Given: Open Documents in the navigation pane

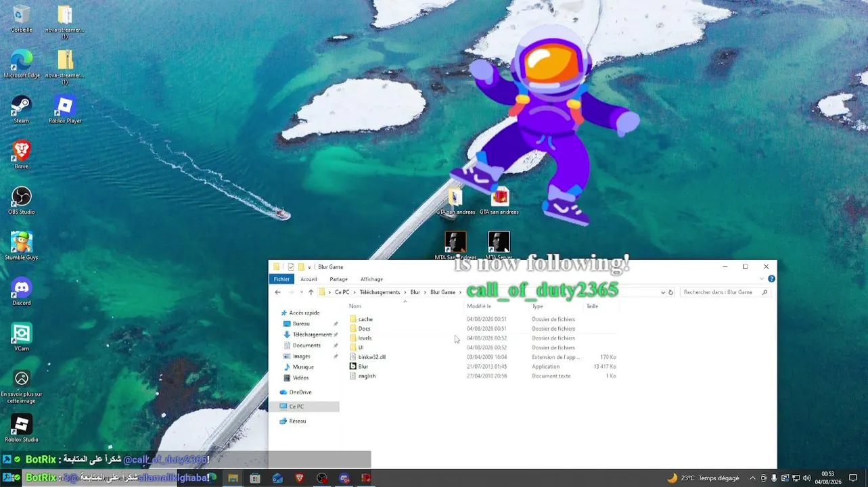Looking at the screenshot, I should tap(306, 345).
